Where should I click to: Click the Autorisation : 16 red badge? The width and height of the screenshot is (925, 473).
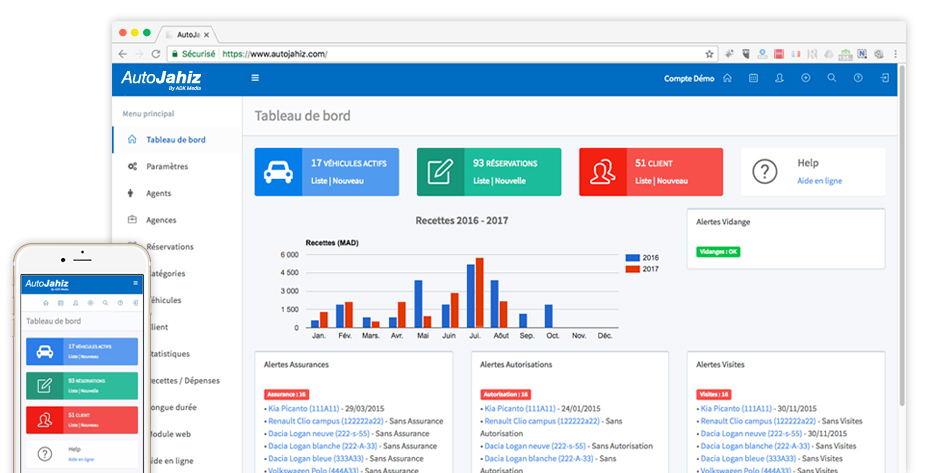click(506, 395)
